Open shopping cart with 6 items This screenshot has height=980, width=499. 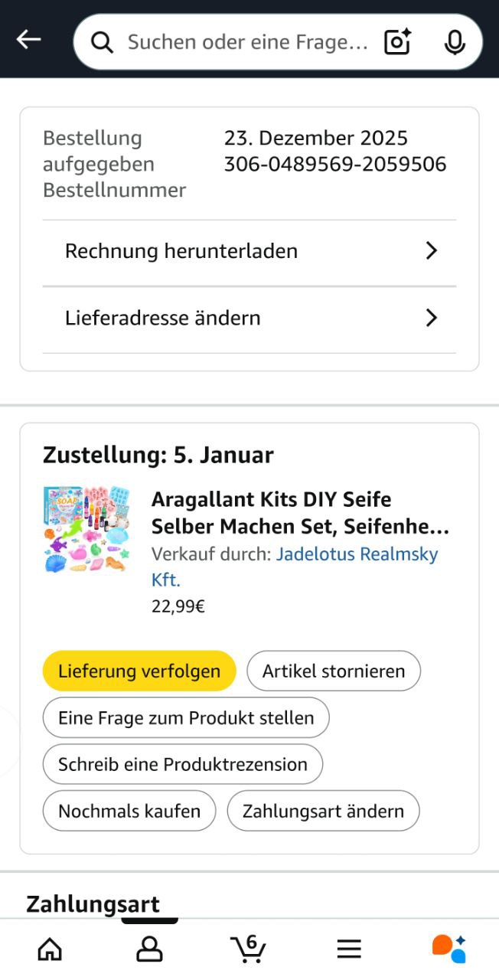pyautogui.click(x=249, y=949)
